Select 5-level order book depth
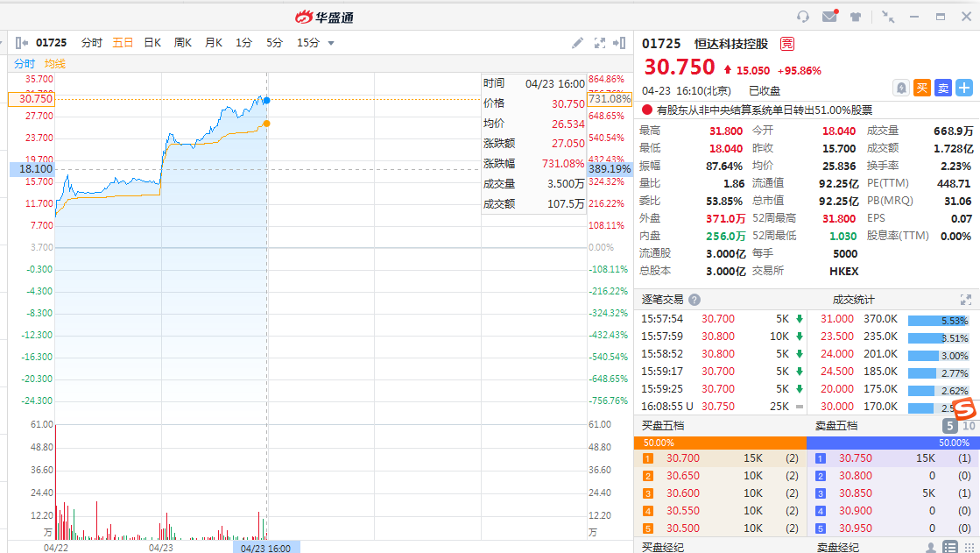This screenshot has height=553, width=980. [949, 426]
